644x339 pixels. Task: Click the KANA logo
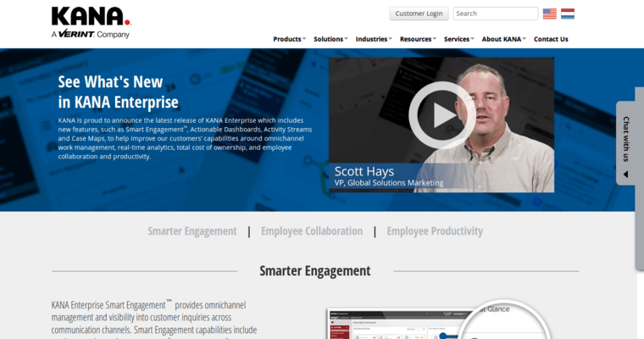click(x=90, y=16)
